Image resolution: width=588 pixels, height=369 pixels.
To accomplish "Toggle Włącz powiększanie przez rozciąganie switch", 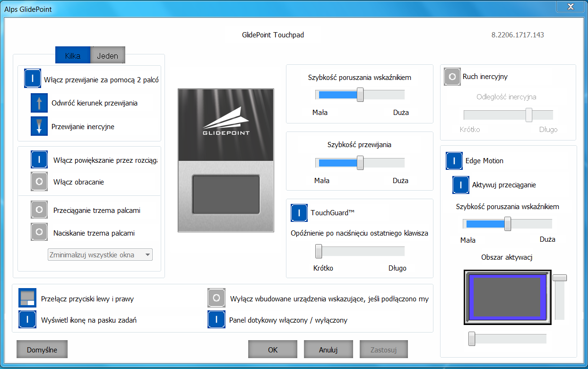I will [39, 159].
